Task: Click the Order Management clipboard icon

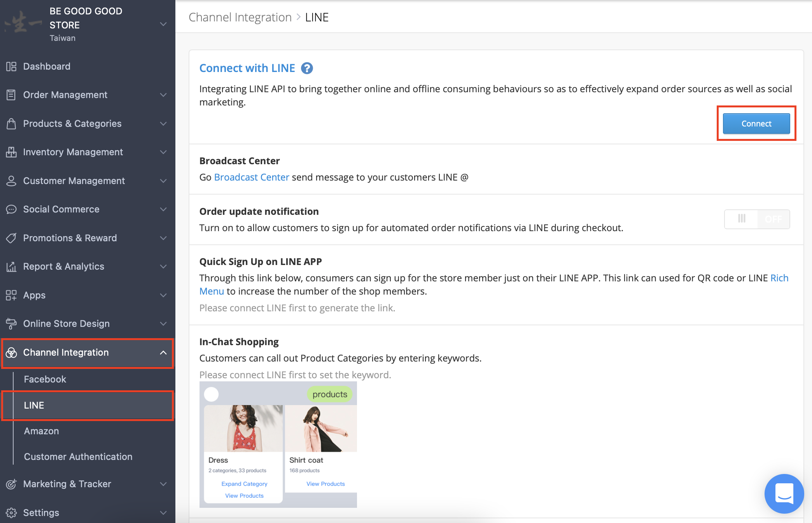Action: [x=11, y=95]
